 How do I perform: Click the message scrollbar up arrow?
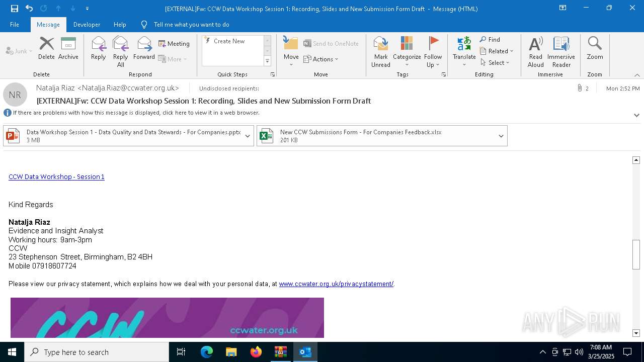click(x=636, y=160)
